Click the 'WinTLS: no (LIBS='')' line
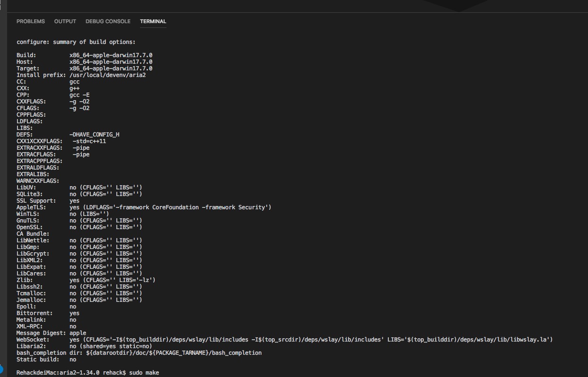 [x=63, y=214]
